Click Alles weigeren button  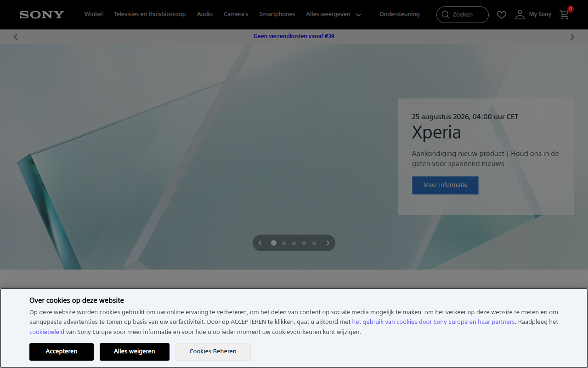135,351
